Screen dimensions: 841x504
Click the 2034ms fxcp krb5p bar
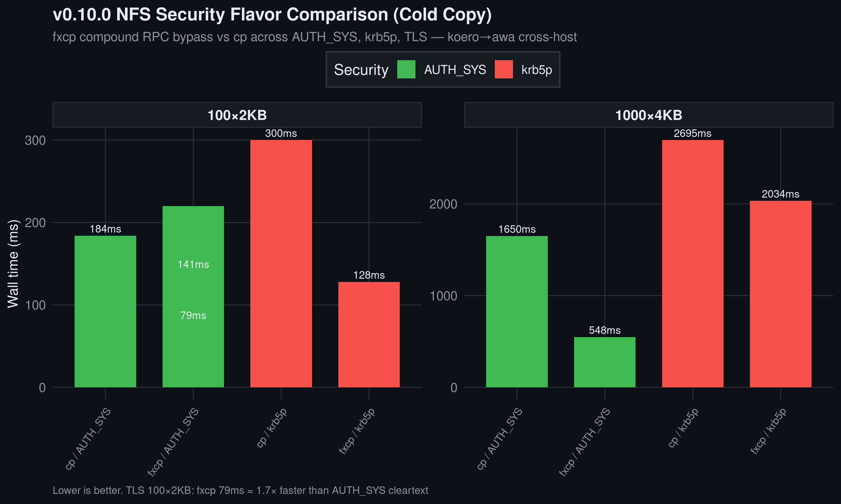click(x=780, y=294)
